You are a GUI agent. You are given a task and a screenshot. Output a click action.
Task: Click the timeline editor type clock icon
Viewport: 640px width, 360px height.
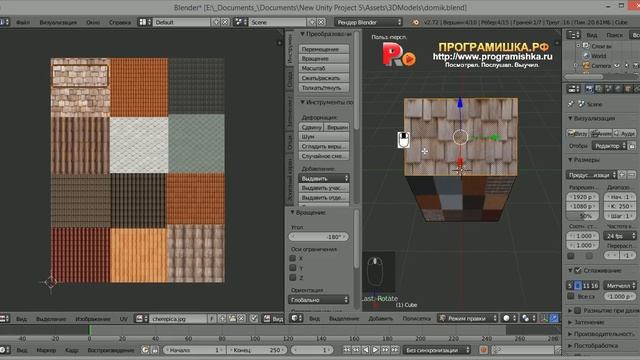(x=4, y=350)
